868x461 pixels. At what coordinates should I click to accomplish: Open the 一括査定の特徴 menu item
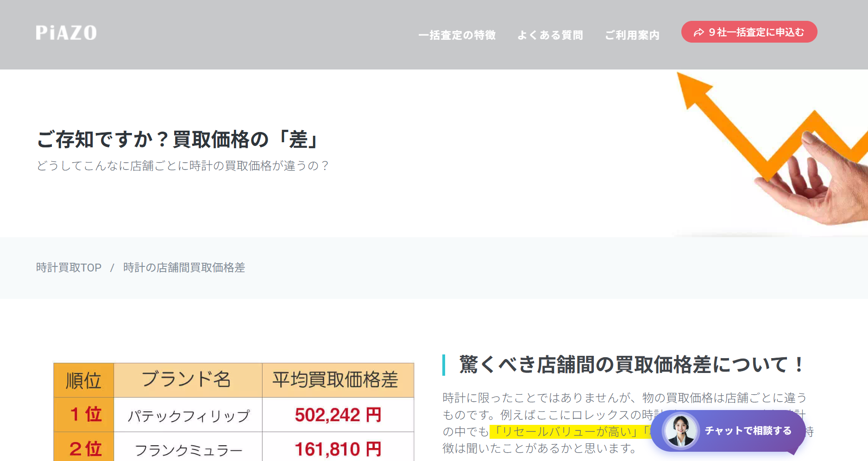click(457, 35)
